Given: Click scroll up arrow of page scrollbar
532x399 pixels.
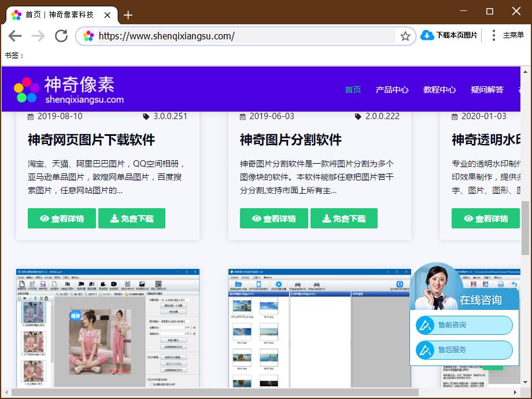Looking at the screenshot, I should [525, 72].
